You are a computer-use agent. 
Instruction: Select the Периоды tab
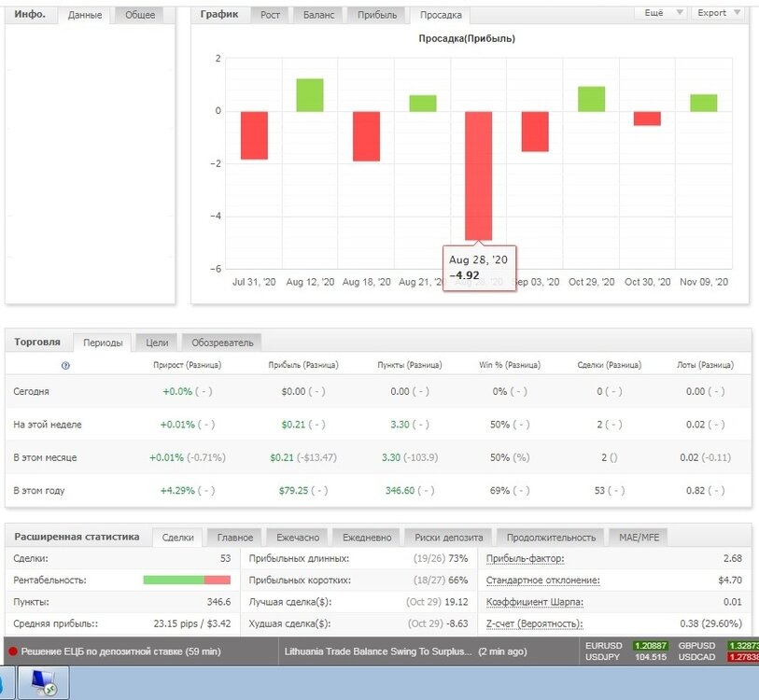pos(103,343)
